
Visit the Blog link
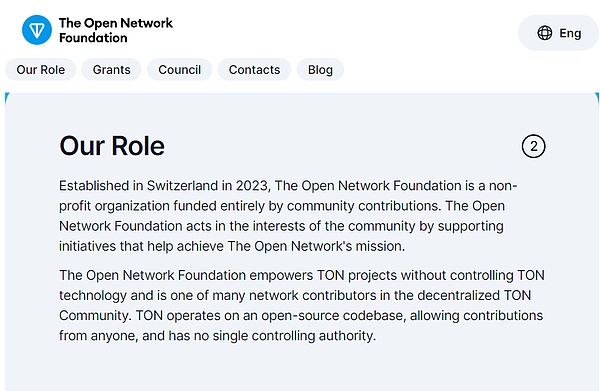(x=320, y=70)
